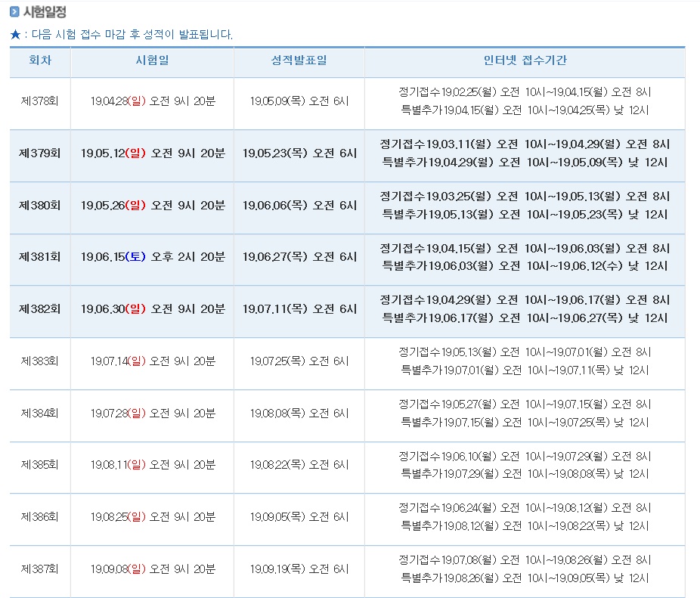Click score release date 19.06.27(목) 오전 6시

tap(299, 257)
